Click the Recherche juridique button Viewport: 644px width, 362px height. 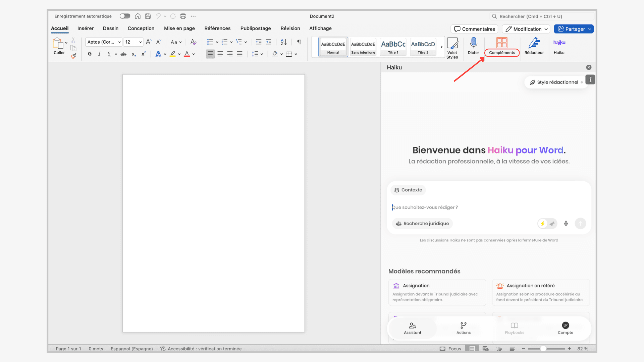click(x=422, y=224)
